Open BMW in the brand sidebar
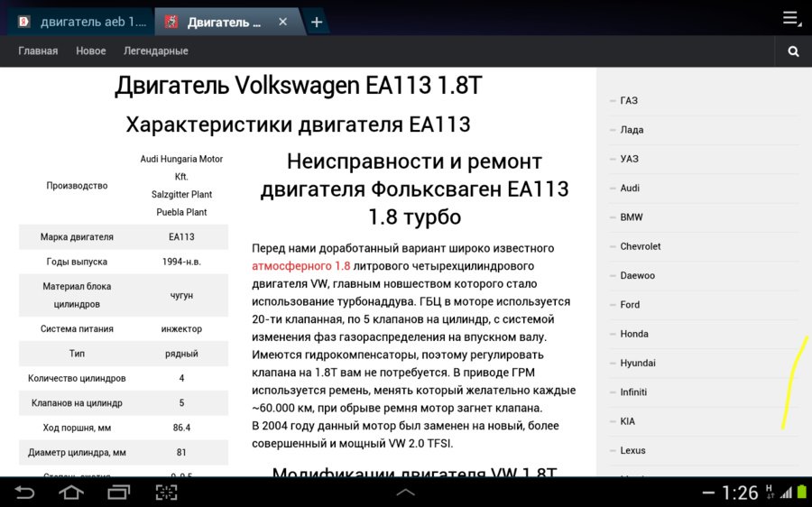Image resolution: width=812 pixels, height=507 pixels. [x=632, y=217]
